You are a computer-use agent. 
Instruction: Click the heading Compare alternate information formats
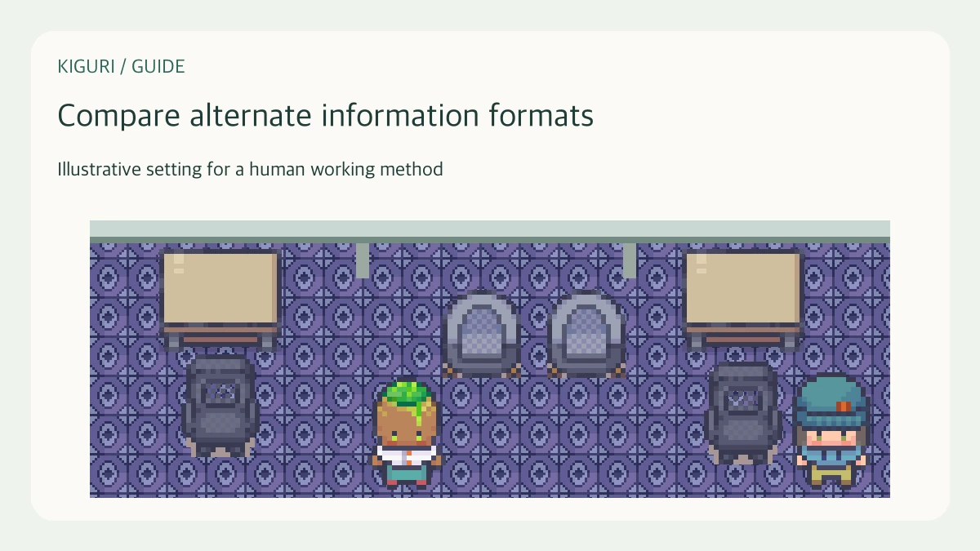pos(325,116)
